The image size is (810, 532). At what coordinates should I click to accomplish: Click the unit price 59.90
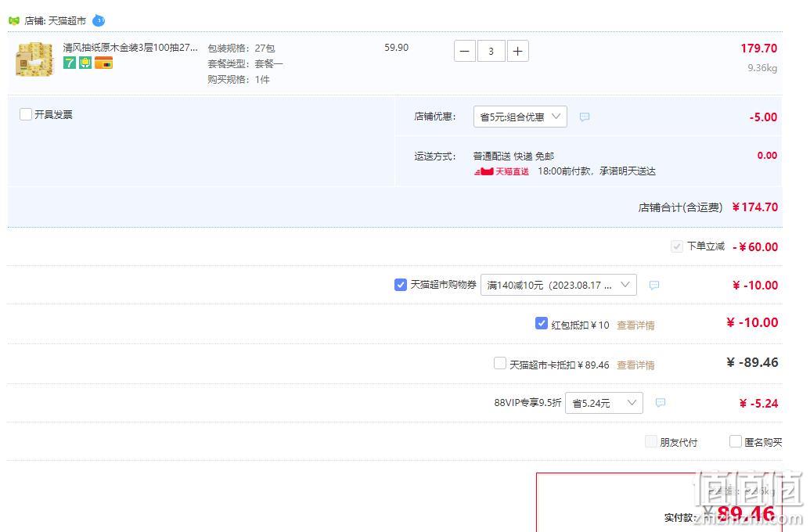pyautogui.click(x=396, y=48)
